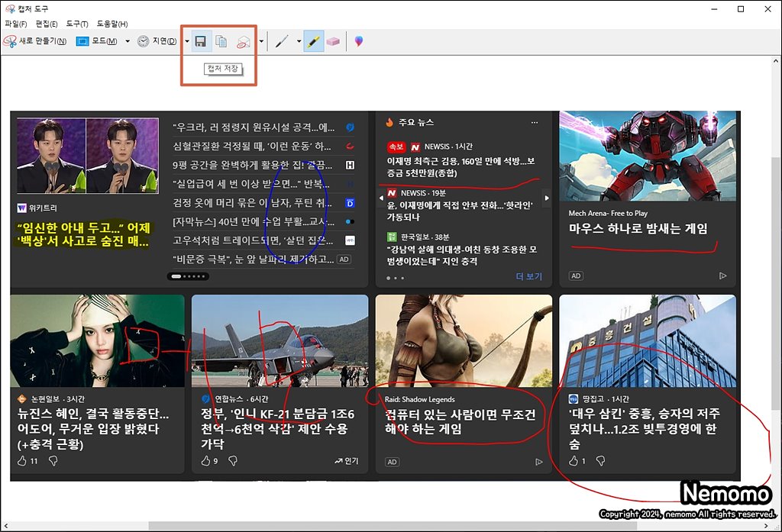Click the thumbs-up on the 대우 삼킨 중흥 article
Viewport: 782px width, 532px height.
pyautogui.click(x=574, y=461)
